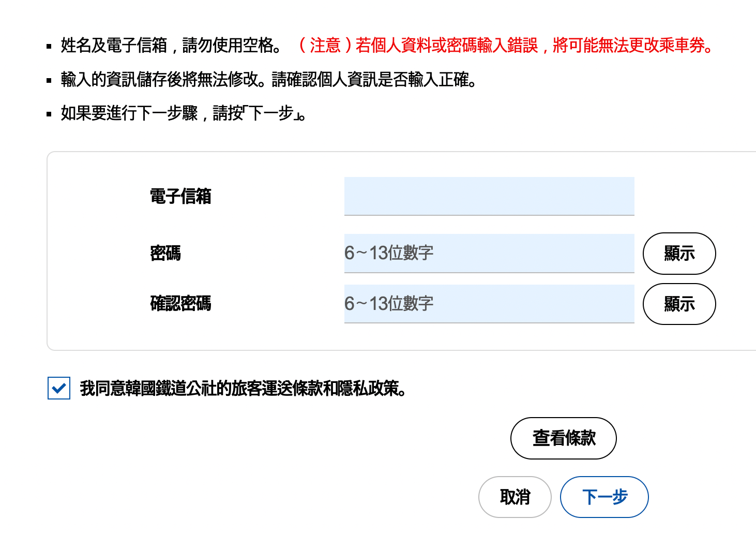Click the bullet before 姓名及電子信箱 line
The height and width of the screenshot is (533, 756).
click(x=49, y=47)
